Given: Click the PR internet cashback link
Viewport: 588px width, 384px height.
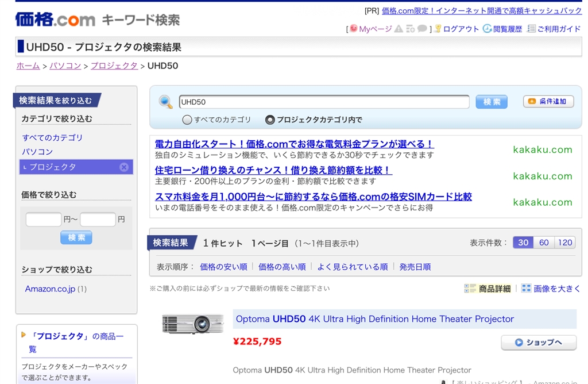Looking at the screenshot, I should click(x=482, y=10).
